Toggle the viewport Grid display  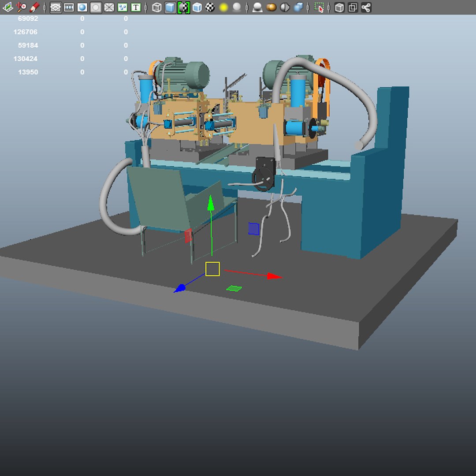(x=55, y=7)
